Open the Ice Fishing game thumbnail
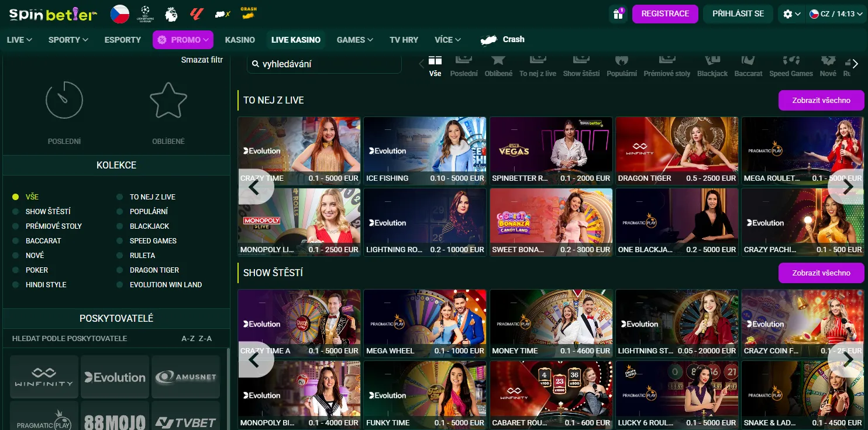The width and height of the screenshot is (868, 430). point(425,151)
